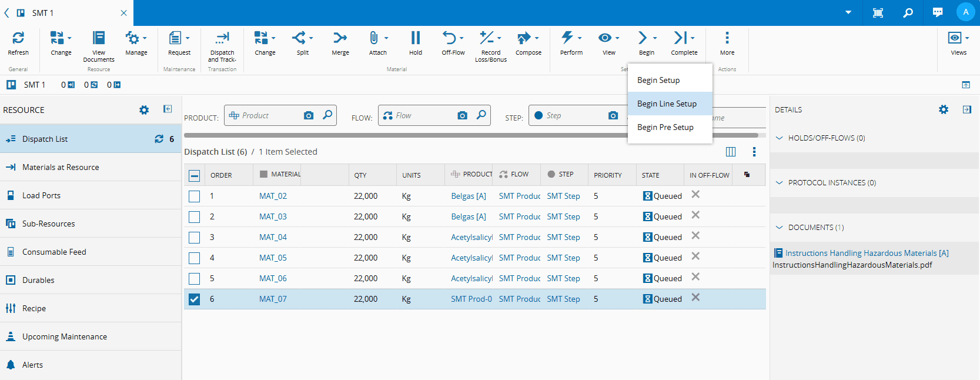This screenshot has height=380, width=980.
Task: Click the Dispatch and Track-In icon
Action: coord(222,39)
